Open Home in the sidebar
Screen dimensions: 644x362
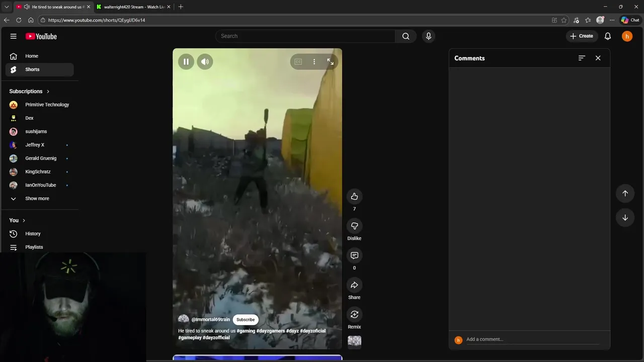(39, 56)
